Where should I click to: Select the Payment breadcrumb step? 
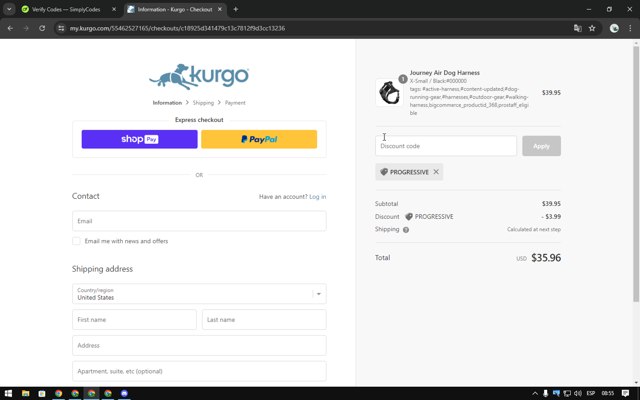pyautogui.click(x=235, y=103)
